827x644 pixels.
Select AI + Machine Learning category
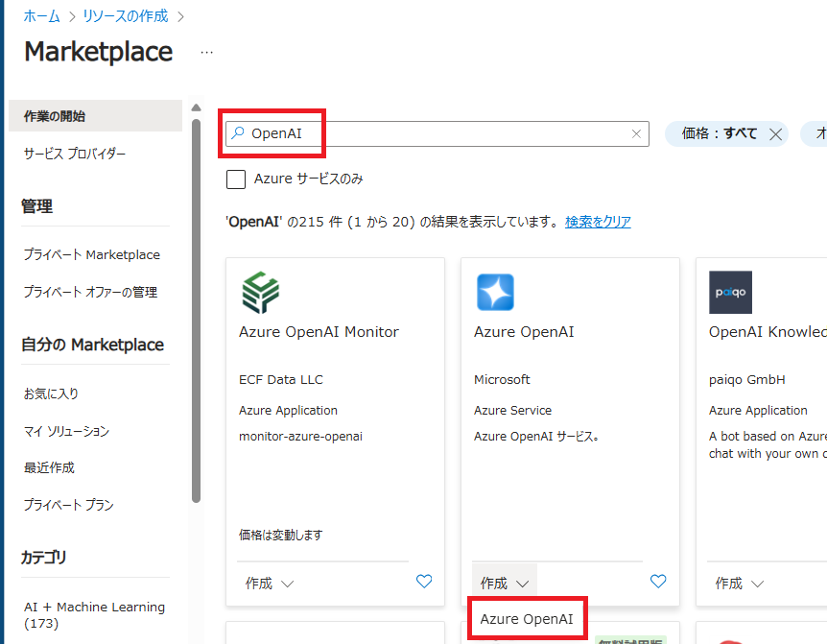94,615
